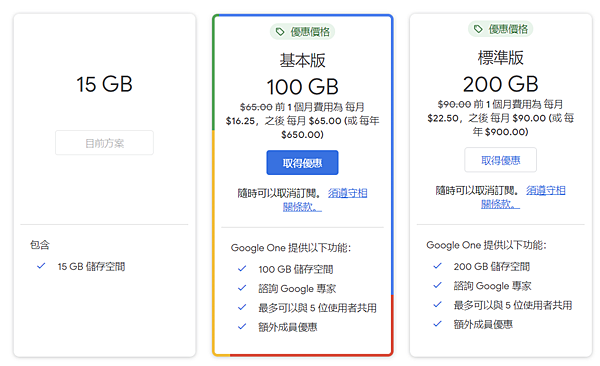Click 100 GB 儲存空間 feature text
Screen dimensions: 600x366
(296, 269)
